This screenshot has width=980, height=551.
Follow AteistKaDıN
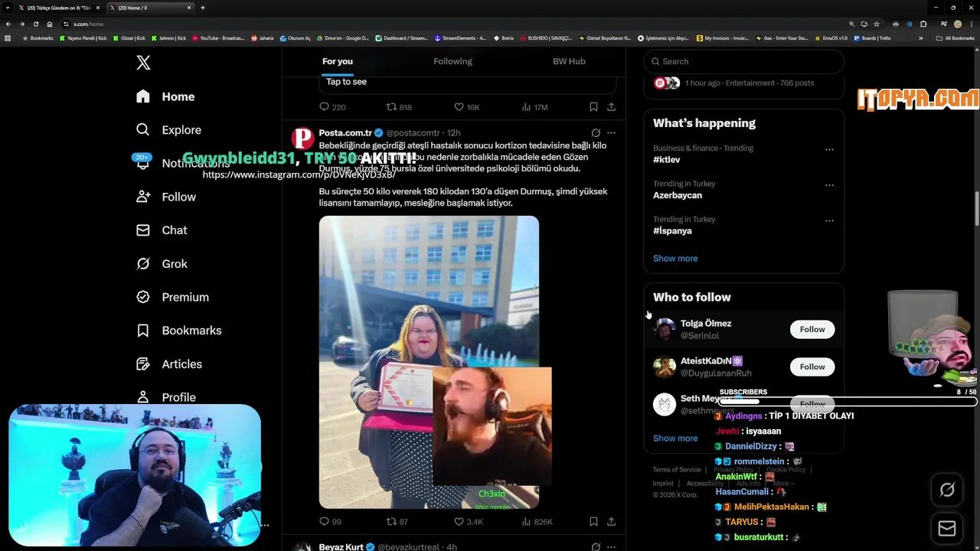(x=812, y=367)
